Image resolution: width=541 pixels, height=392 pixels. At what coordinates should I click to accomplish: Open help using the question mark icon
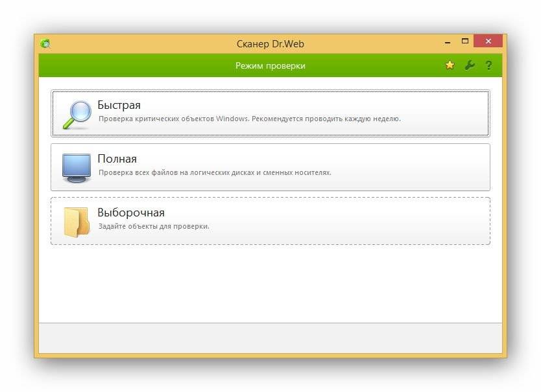[488, 65]
